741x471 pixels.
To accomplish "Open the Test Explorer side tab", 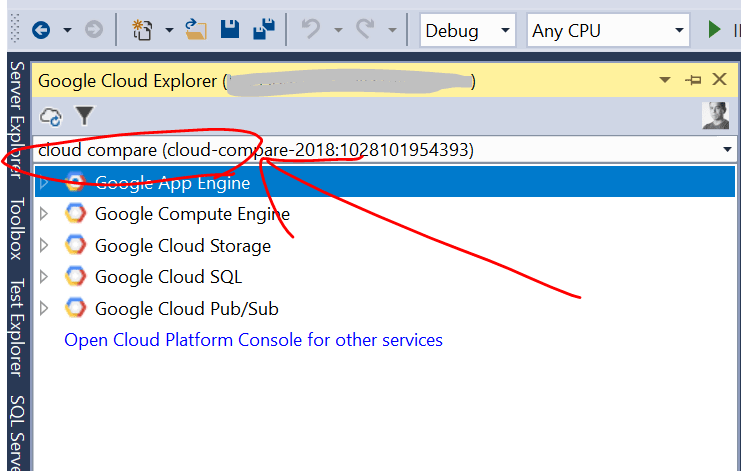I will 17,327.
